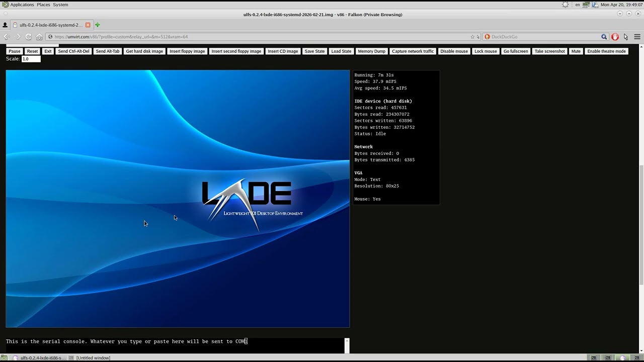Click the brightness sun icon in system tray
The width and height of the screenshot is (644, 362).
566,5
